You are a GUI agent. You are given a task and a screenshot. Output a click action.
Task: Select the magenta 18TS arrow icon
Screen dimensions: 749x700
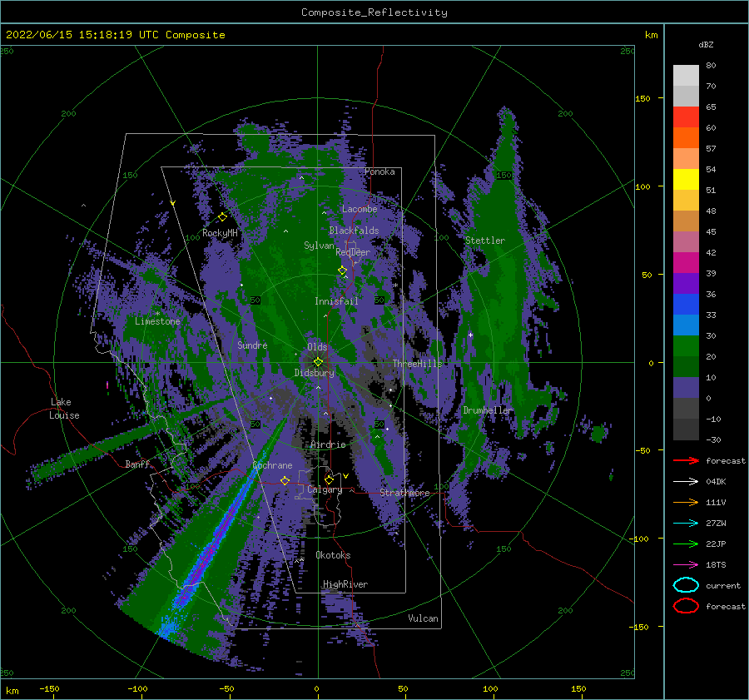point(686,565)
